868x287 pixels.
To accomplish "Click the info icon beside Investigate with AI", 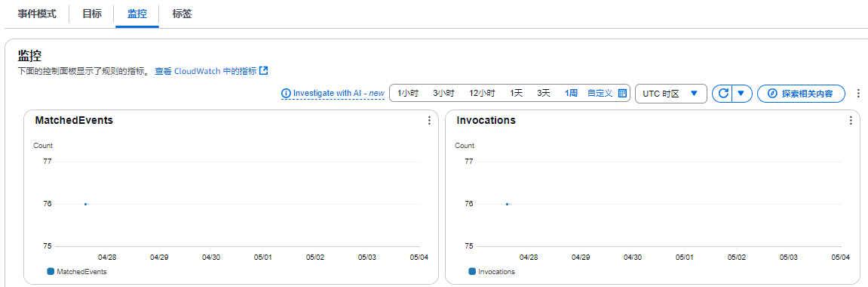I will pyautogui.click(x=287, y=93).
